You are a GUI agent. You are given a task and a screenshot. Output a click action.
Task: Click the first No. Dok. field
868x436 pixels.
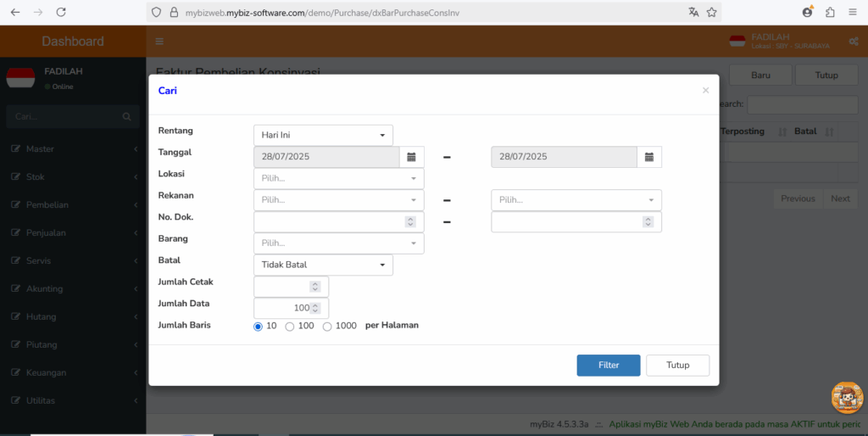pos(339,221)
